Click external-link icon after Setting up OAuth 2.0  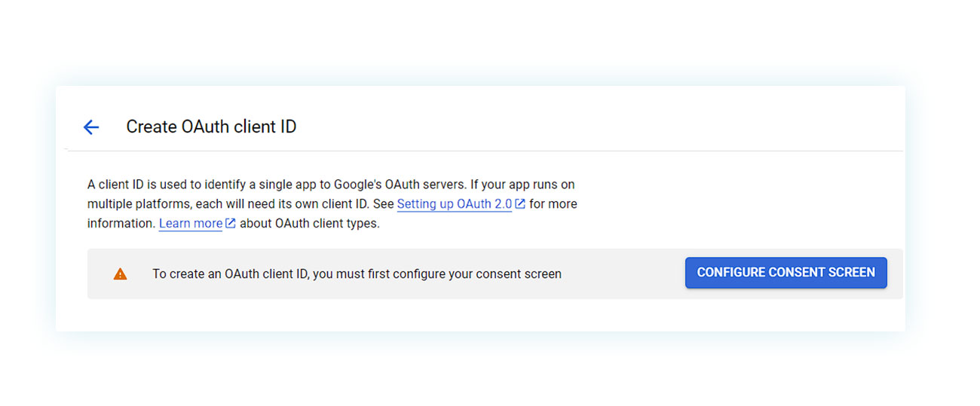520,203
